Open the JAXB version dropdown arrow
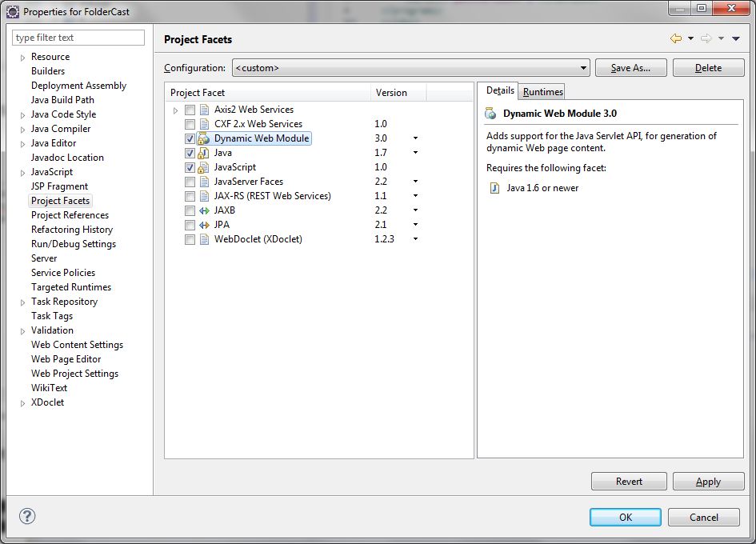Screen dimensions: 756x544 pos(415,210)
